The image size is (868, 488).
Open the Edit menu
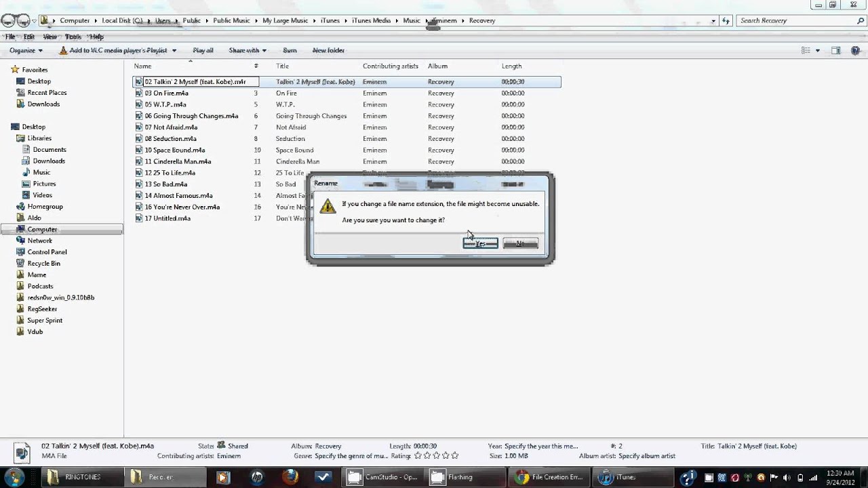point(29,37)
